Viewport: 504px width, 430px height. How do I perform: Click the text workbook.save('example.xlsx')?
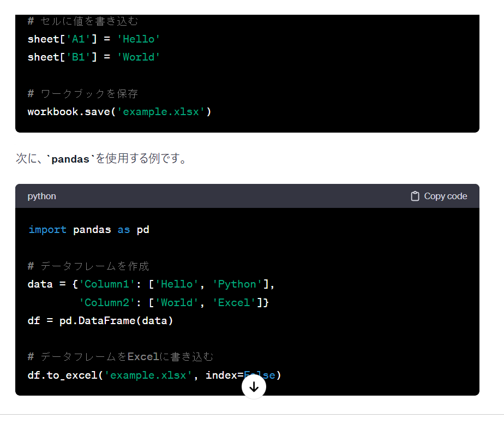click(119, 112)
